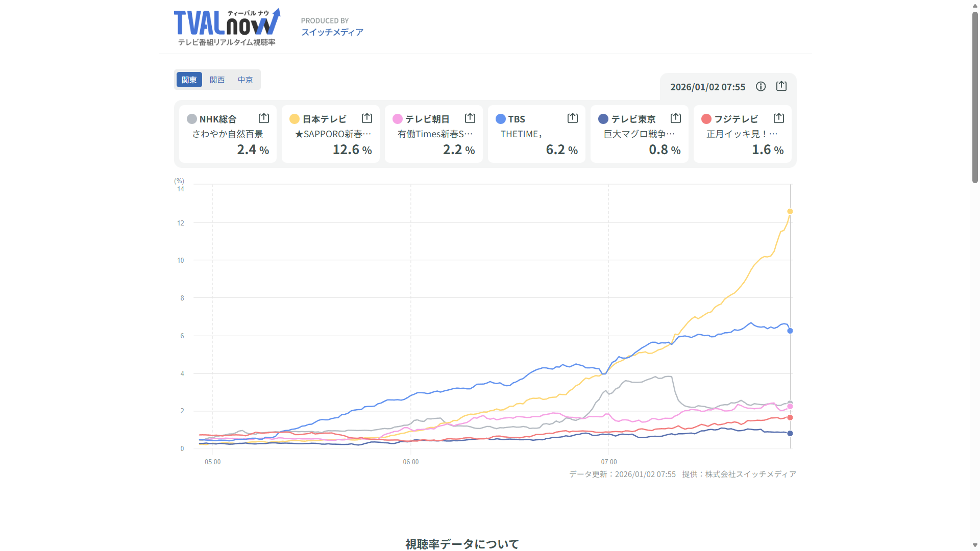Click share icon next to date timestamp
The width and height of the screenshot is (980, 551).
tap(781, 86)
